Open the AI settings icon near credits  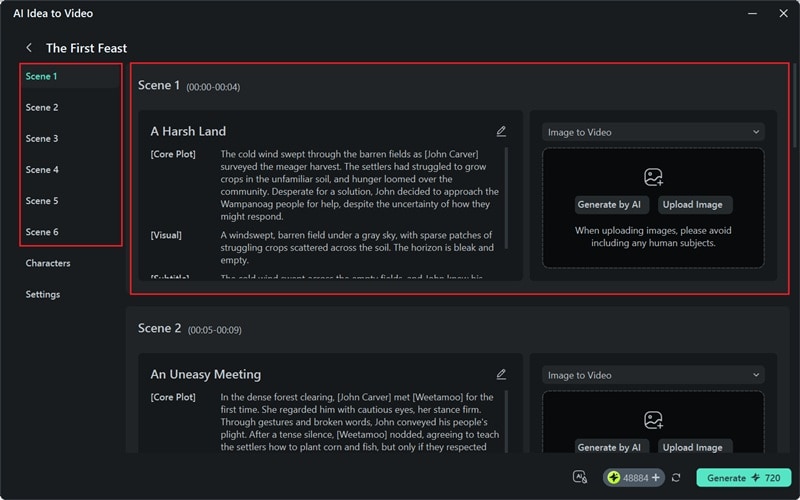[x=580, y=477]
